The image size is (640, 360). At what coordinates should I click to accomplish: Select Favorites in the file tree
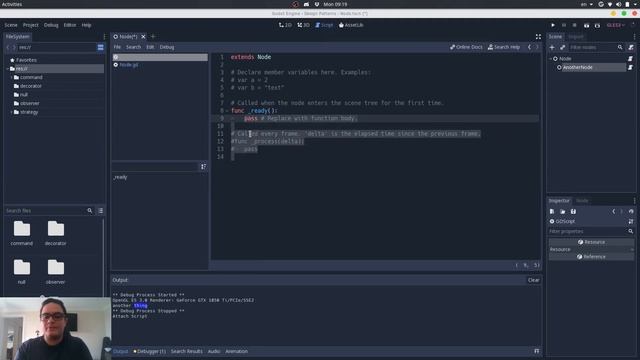point(27,60)
